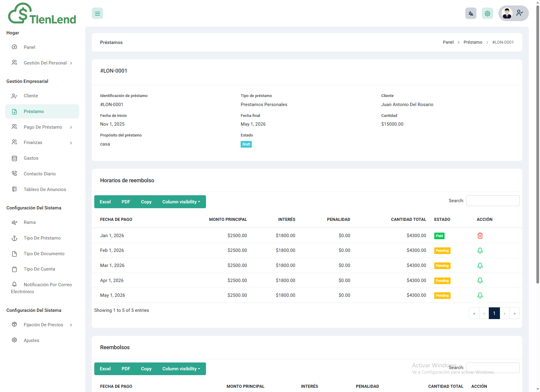Click the settings gear icon in header
The image size is (540, 392).
[487, 14]
